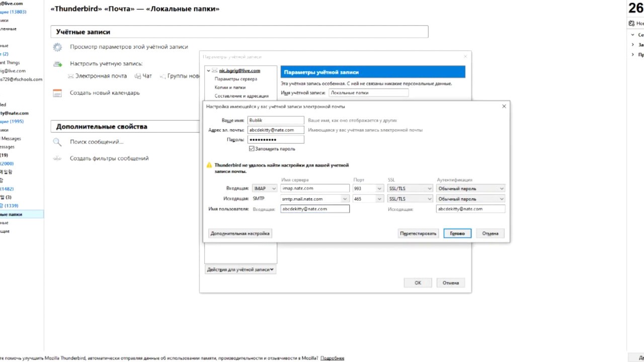Focus the Пароль field
Image resolution: width=644 pixels, height=362 pixels.
click(276, 139)
